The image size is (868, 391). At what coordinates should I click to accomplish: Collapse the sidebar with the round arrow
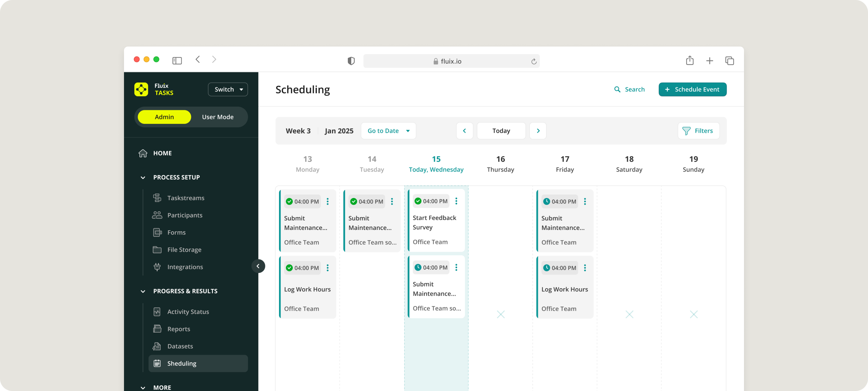tap(258, 266)
